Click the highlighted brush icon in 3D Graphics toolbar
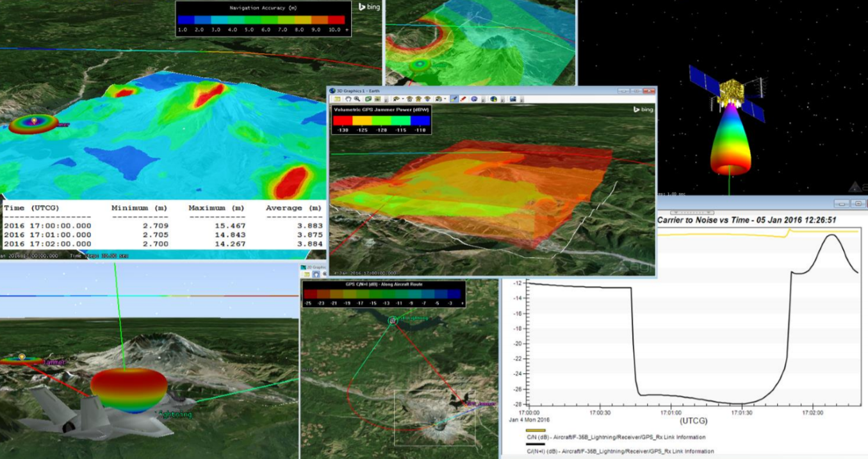 [x=454, y=99]
